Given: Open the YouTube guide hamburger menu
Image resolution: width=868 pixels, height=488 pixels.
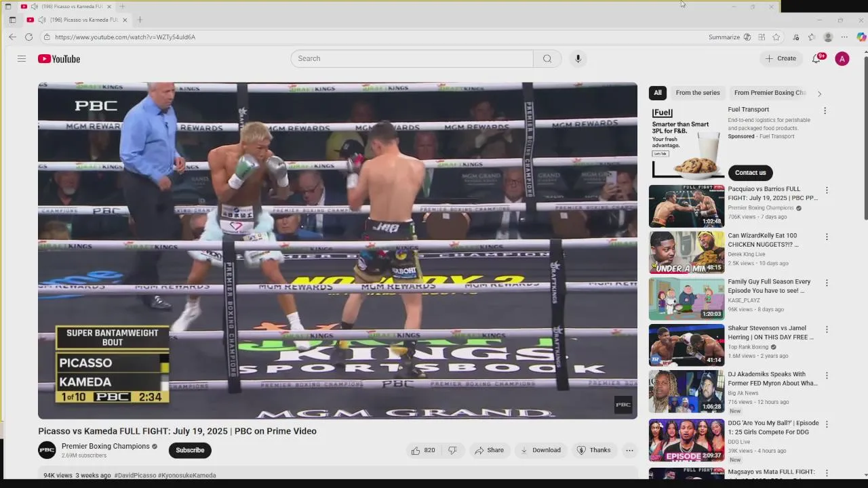Looking at the screenshot, I should pyautogui.click(x=22, y=59).
